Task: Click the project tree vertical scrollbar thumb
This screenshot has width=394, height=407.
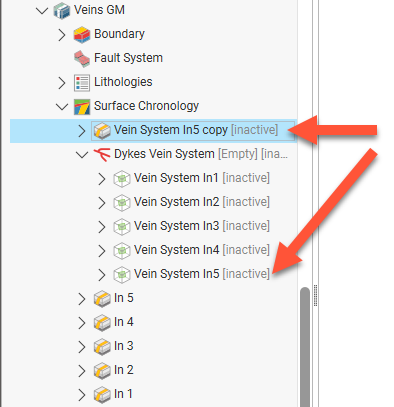Action: 305,347
